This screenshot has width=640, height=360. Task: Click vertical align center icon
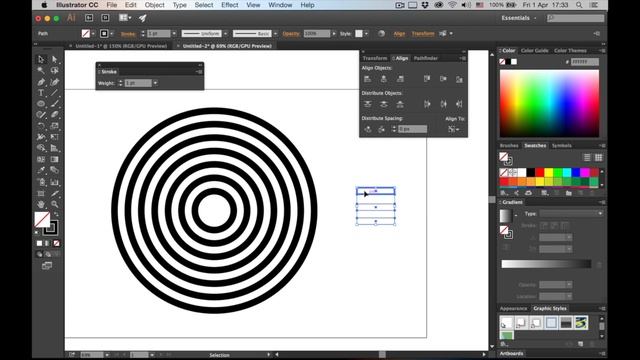443,79
